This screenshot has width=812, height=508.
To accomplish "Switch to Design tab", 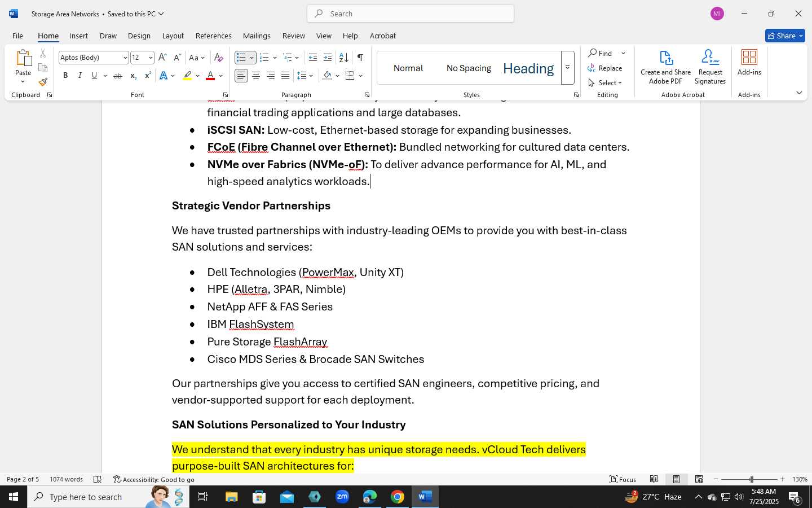I will [x=139, y=36].
